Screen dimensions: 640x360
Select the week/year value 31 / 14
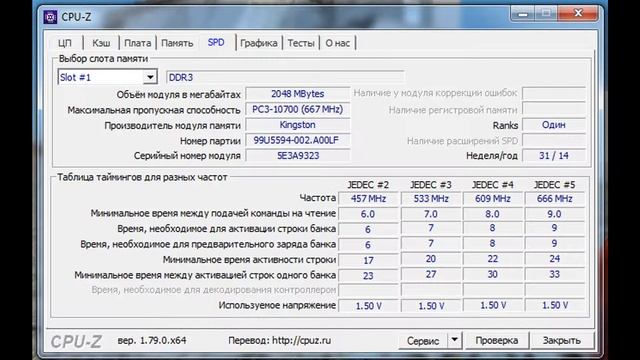coord(554,156)
